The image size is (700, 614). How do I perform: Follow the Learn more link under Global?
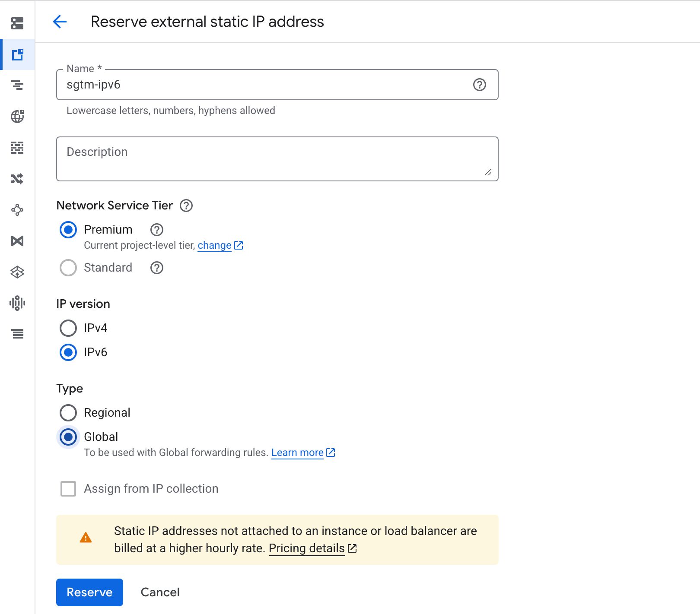click(x=297, y=453)
